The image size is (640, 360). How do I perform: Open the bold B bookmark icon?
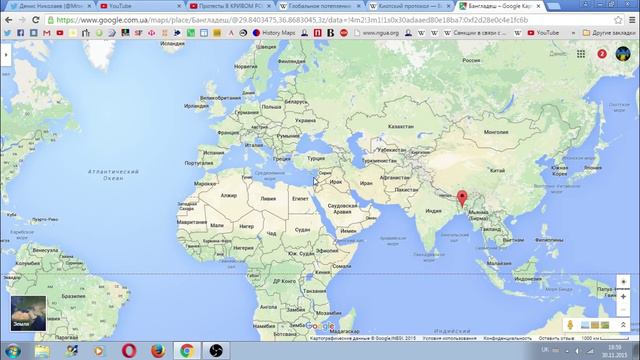coord(331,33)
